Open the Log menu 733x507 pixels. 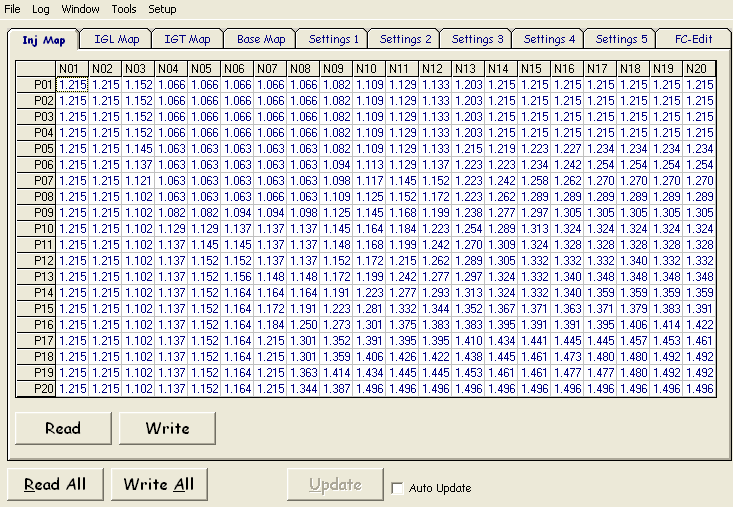(x=41, y=9)
